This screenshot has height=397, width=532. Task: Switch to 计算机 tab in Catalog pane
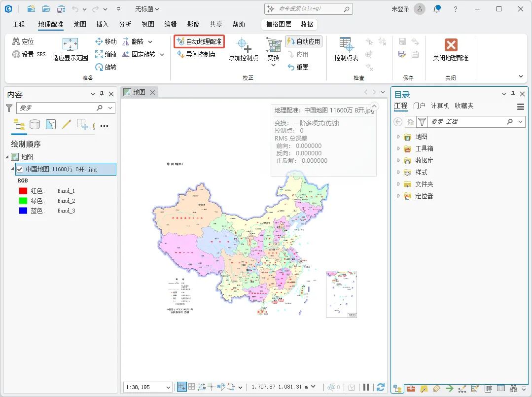coord(440,106)
